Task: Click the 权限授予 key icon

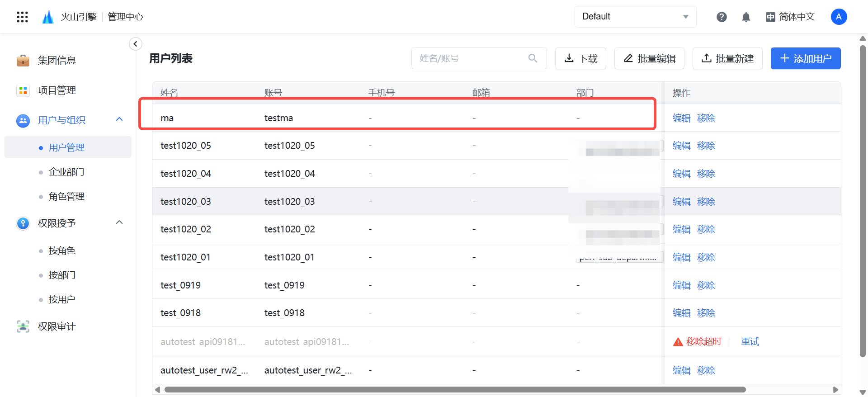Action: (x=23, y=223)
